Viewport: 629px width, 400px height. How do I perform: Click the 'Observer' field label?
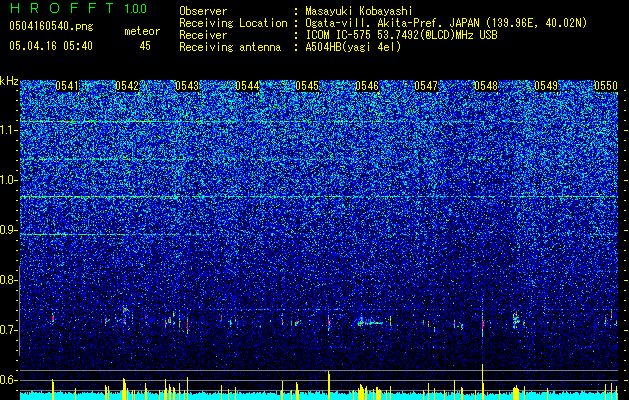[203, 11]
